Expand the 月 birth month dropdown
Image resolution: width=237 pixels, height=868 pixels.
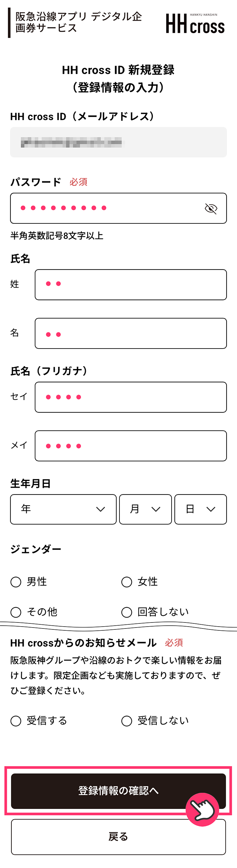click(x=145, y=509)
